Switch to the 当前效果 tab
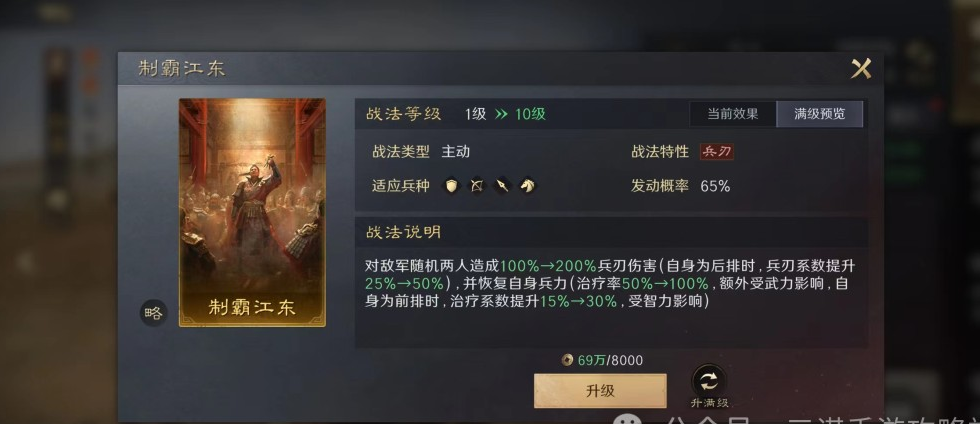 732,114
